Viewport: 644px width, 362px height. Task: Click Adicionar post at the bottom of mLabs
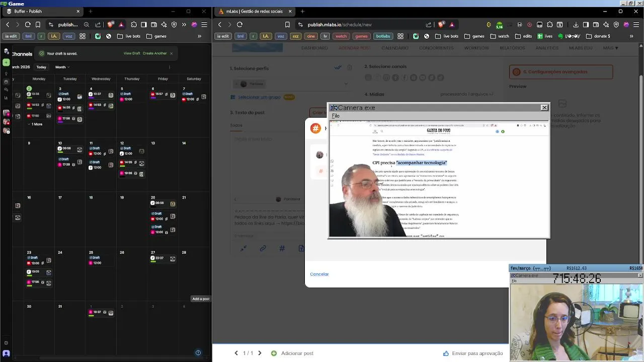tap(292, 353)
